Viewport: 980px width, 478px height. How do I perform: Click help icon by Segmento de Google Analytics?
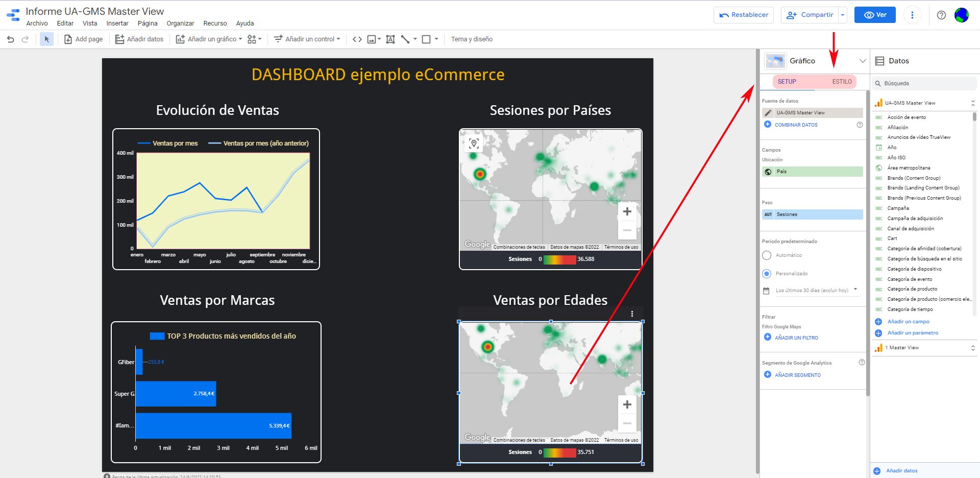coord(862,363)
